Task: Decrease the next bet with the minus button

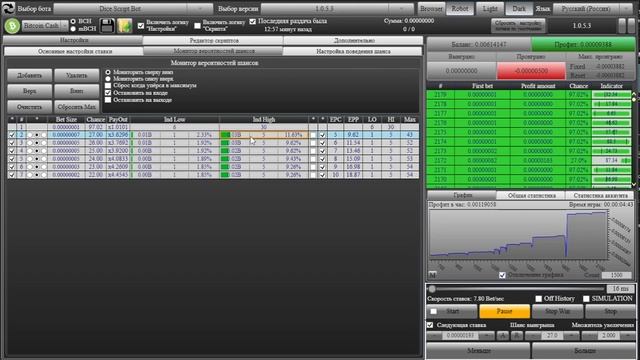Action: [x=434, y=336]
